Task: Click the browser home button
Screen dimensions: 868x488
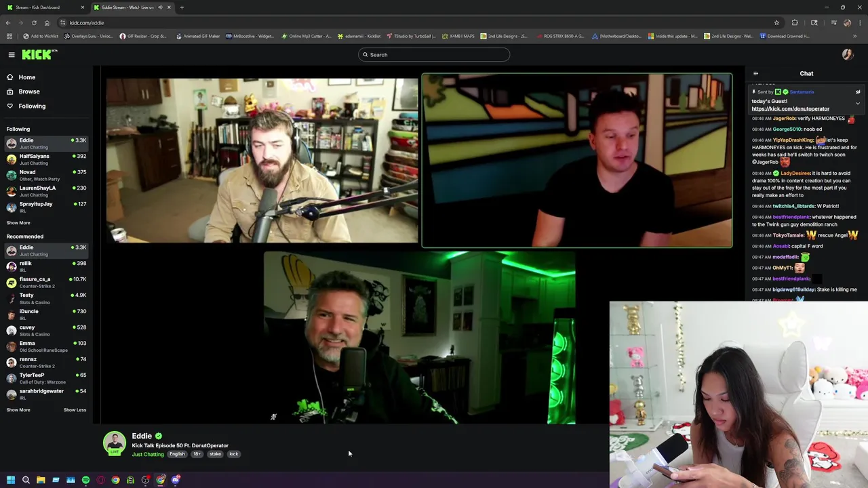Action: 47,22
